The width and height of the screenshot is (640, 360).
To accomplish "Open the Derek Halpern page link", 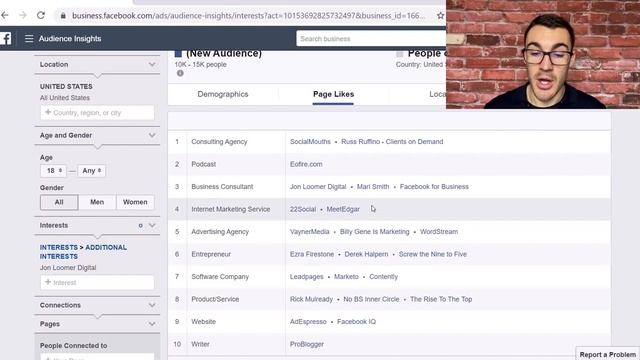I will pos(366,254).
